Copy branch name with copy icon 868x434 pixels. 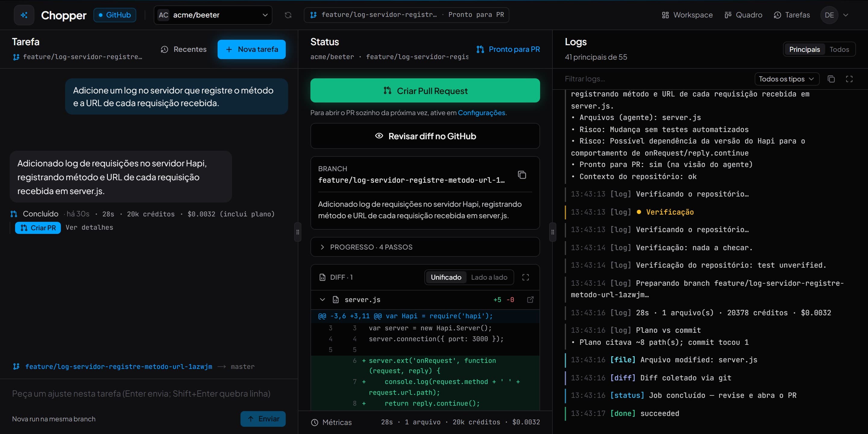point(522,175)
